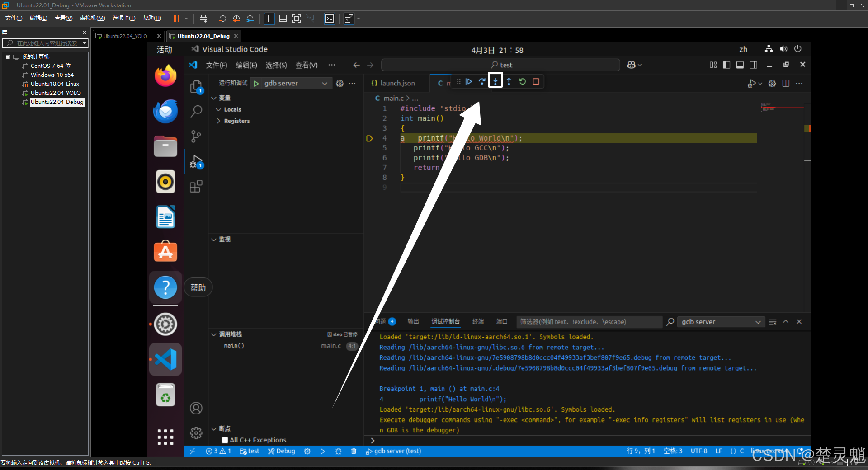Open the Search view in the activity bar
The image size is (868, 470).
(196, 111)
